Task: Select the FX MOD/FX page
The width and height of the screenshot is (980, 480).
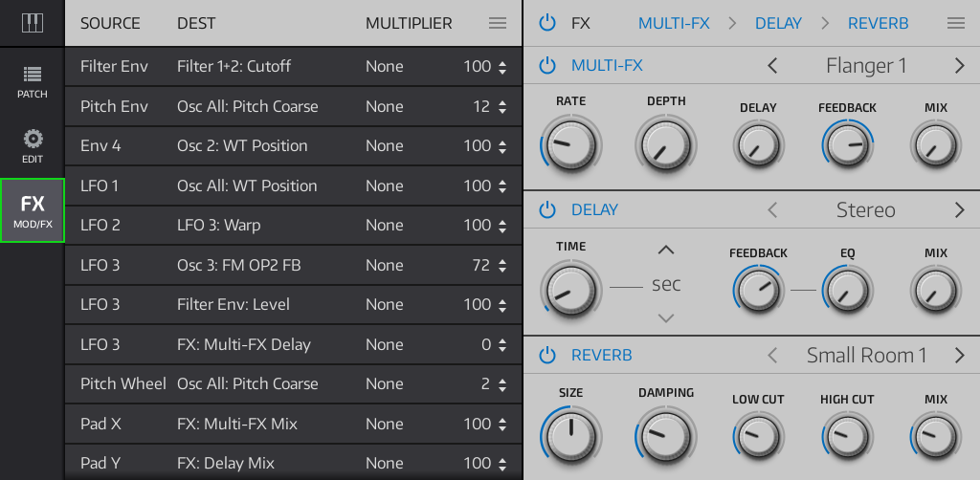Action: point(33,210)
